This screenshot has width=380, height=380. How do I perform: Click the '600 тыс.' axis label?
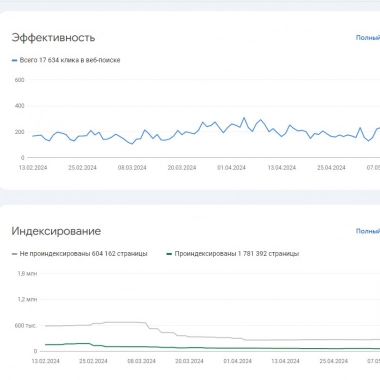(x=26, y=326)
